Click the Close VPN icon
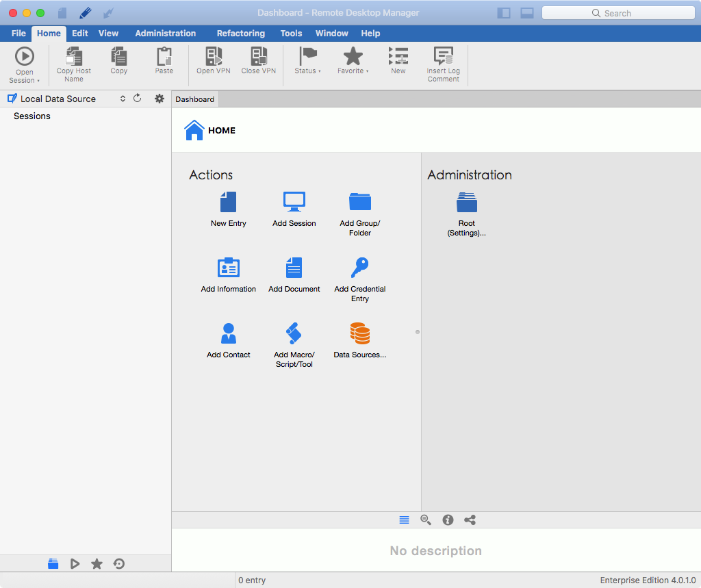 point(258,56)
